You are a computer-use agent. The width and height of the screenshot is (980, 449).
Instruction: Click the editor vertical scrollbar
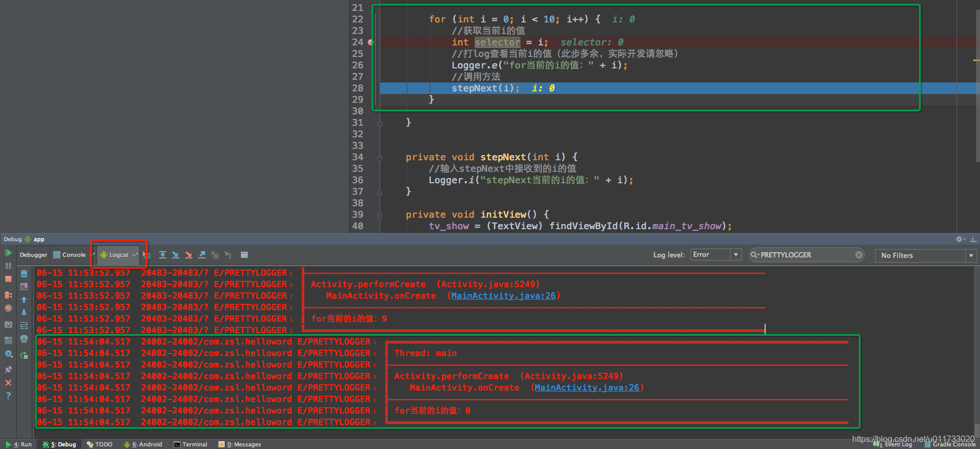(x=977, y=86)
